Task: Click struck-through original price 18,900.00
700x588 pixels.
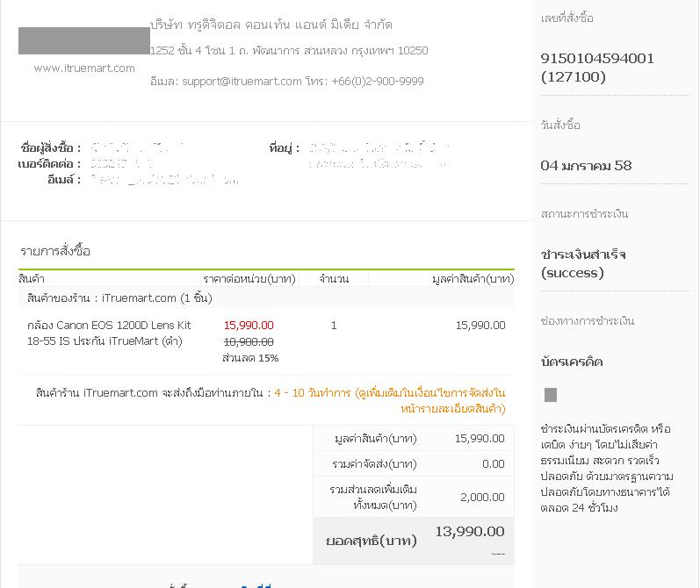Action: pyautogui.click(x=249, y=341)
